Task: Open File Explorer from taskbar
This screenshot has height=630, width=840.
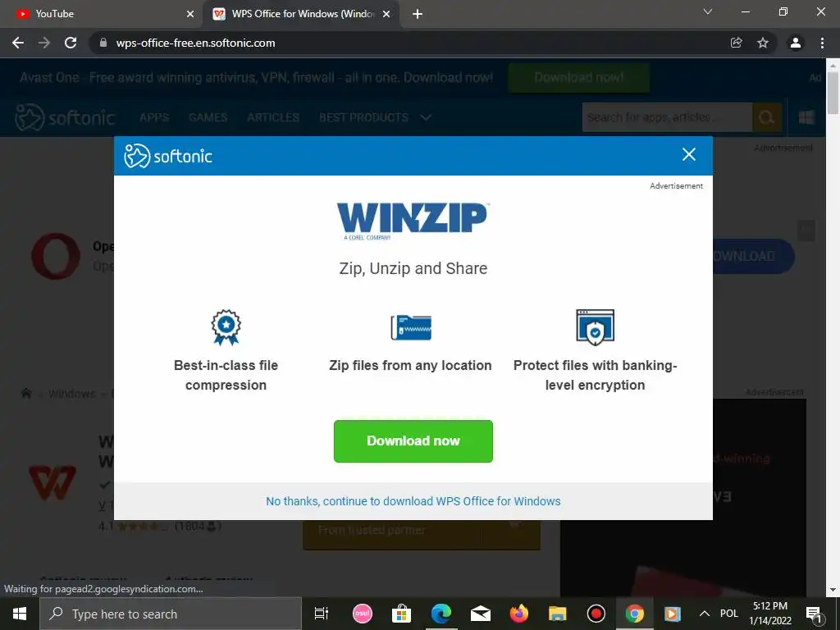Action: pyautogui.click(x=557, y=614)
